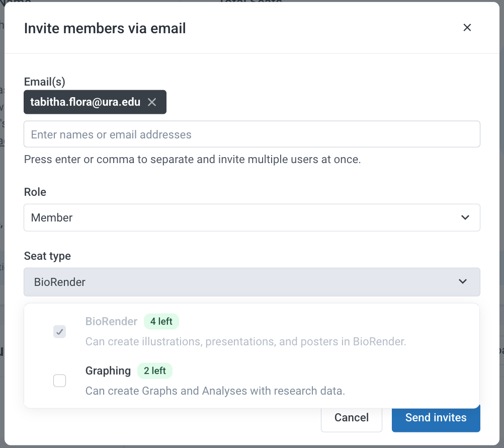The image size is (504, 448).
Task: Click the 'Press enter or comma' hint text
Action: click(193, 160)
